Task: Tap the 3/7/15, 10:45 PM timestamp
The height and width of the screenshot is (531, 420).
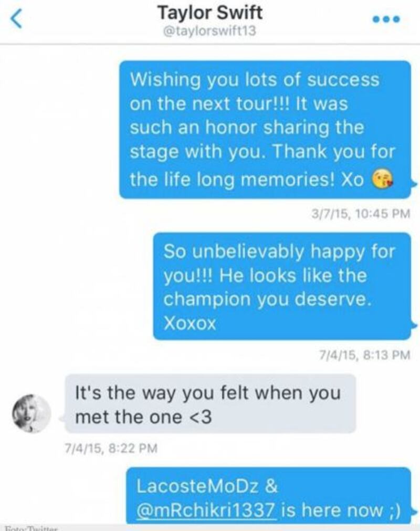Action: (x=361, y=214)
